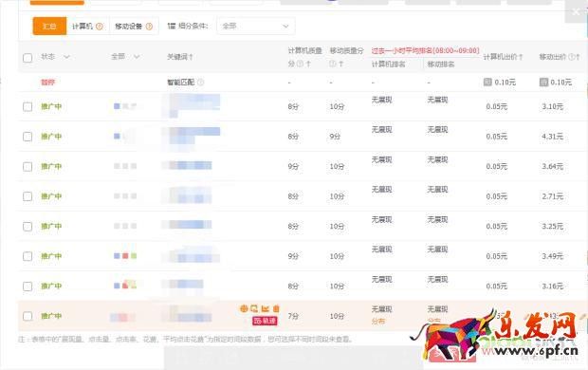This screenshot has width=588, height=370.
Task: Open help icon beside 计算机 tab
Action: click(x=100, y=27)
